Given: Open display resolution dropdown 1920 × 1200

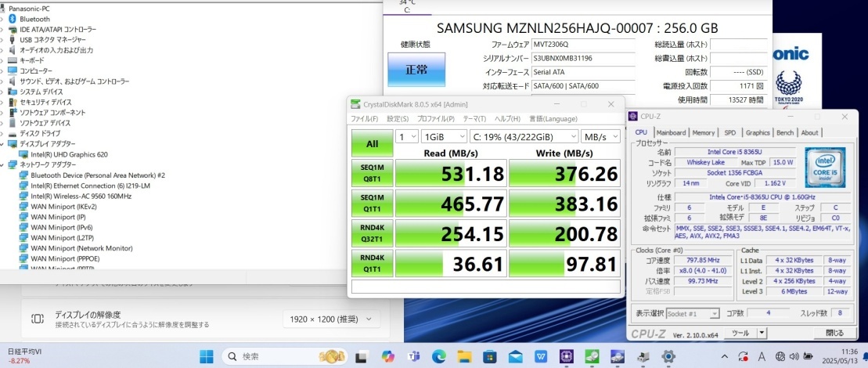Looking at the screenshot, I should click(331, 319).
